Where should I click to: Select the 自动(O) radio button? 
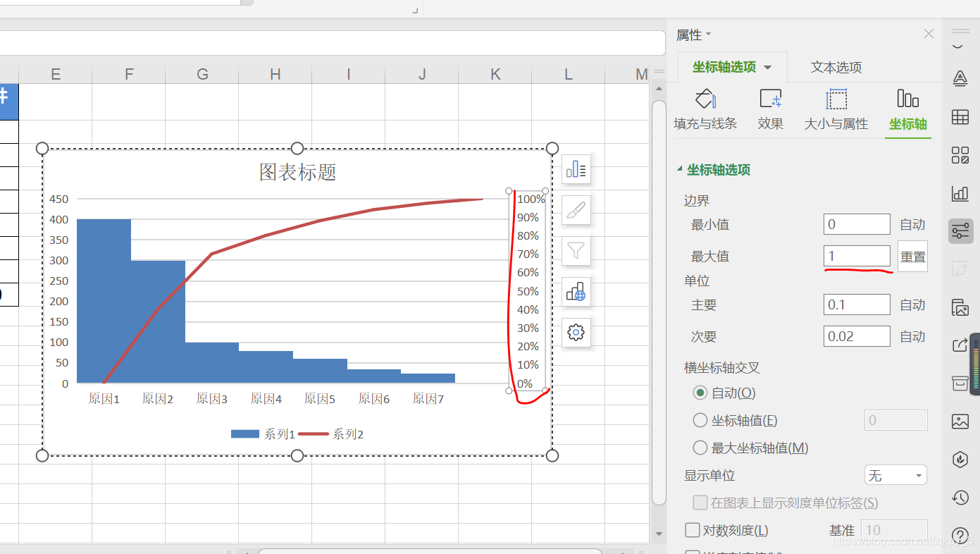700,393
